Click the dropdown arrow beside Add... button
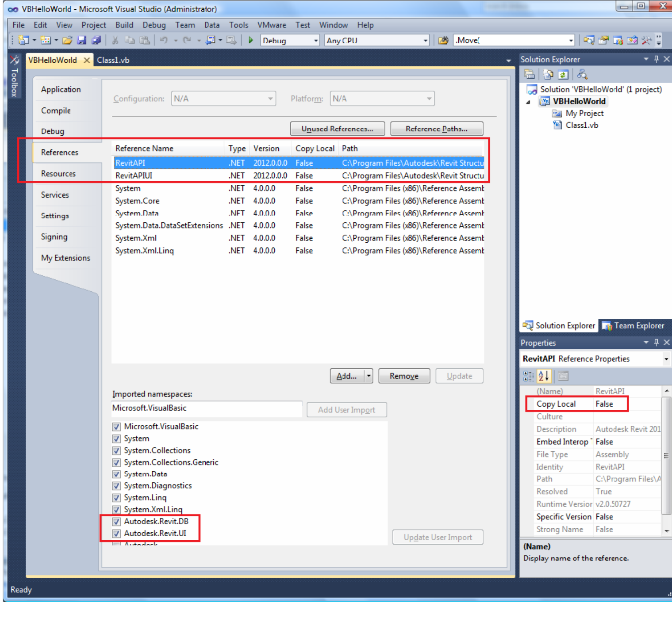This screenshot has height=641, width=672. click(369, 376)
